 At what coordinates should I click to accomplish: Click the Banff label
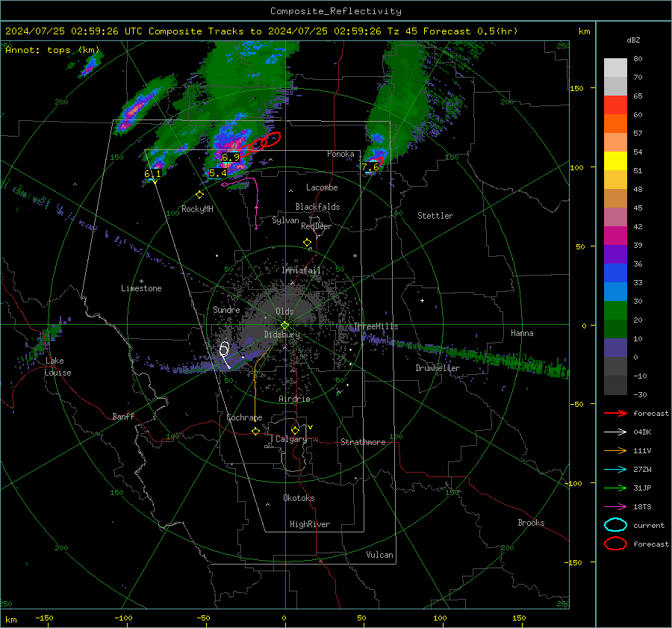(123, 417)
